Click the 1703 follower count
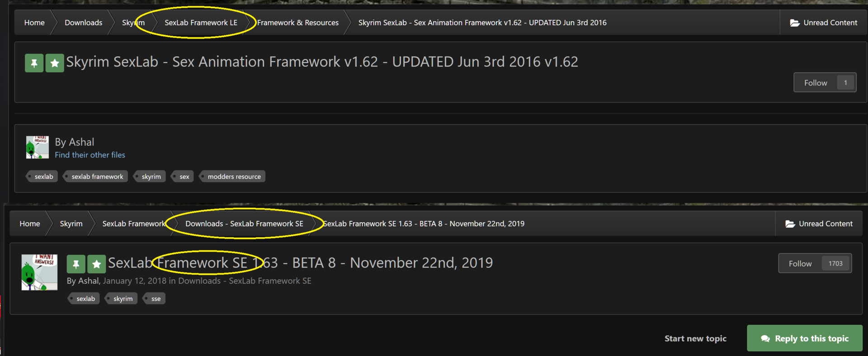This screenshot has height=356, width=868. point(835,263)
